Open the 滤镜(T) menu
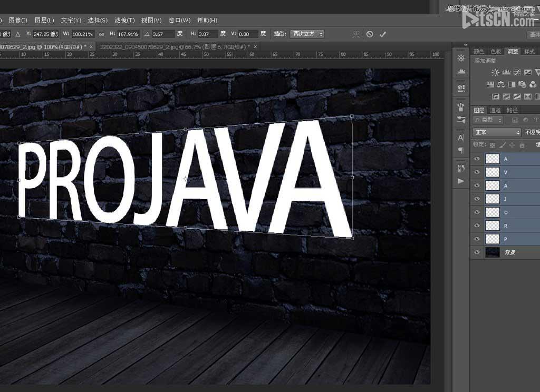 [x=124, y=20]
